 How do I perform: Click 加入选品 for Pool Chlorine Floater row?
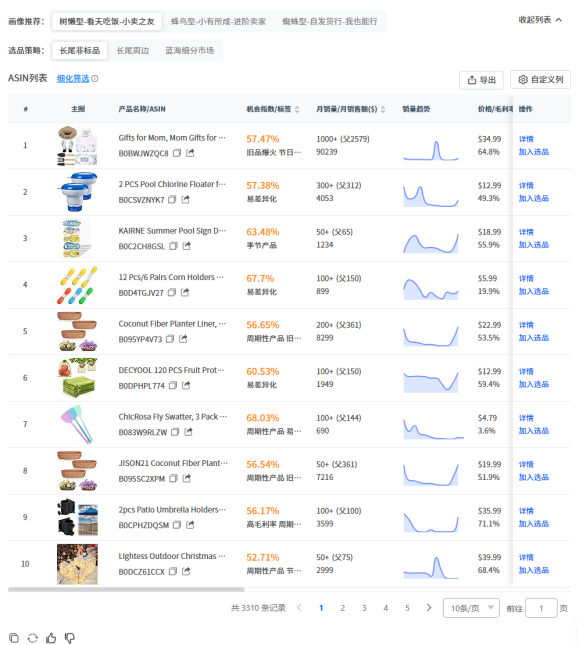tap(534, 198)
